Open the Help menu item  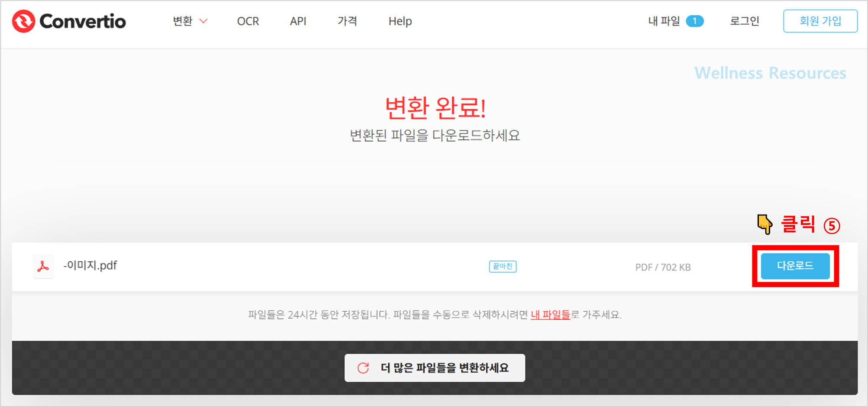[x=400, y=21]
